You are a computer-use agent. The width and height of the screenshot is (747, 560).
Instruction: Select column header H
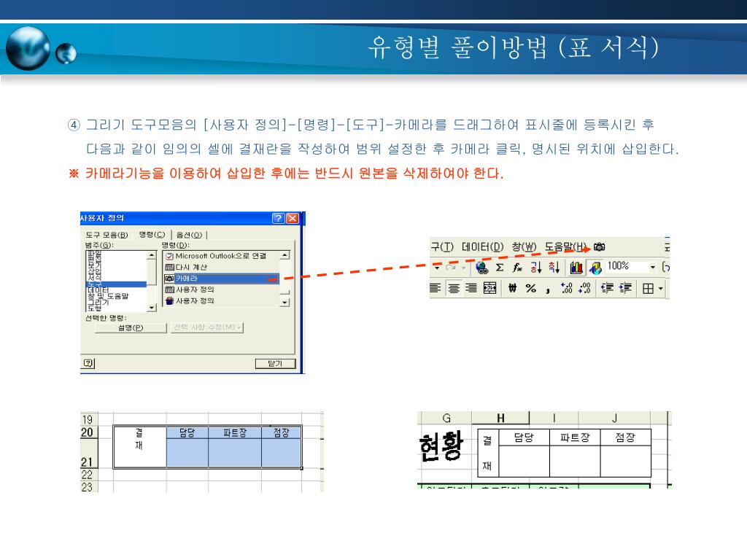coord(500,418)
